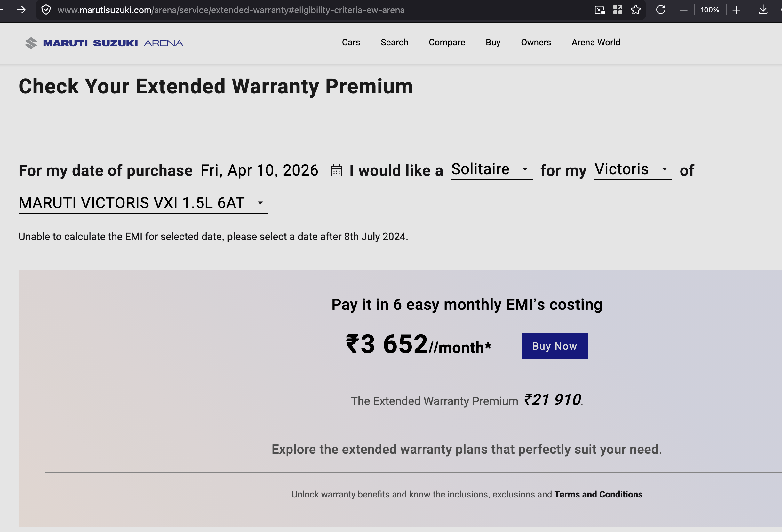782x532 pixels.
Task: Expand the Victoris car model dropdown
Action: [x=633, y=169]
